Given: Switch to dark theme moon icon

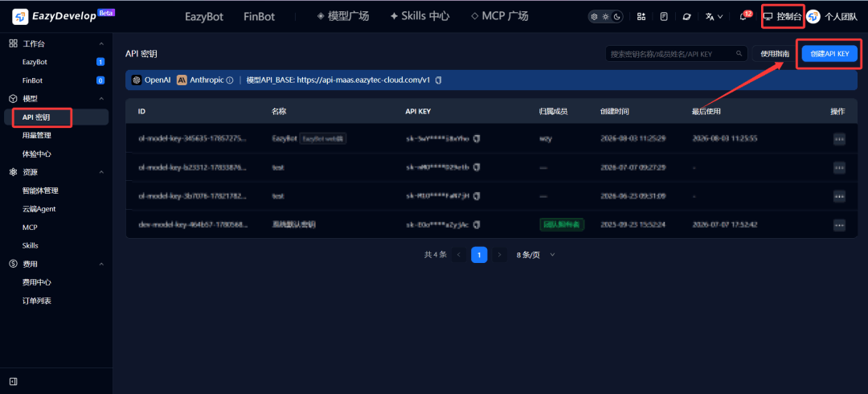Looking at the screenshot, I should 616,17.
